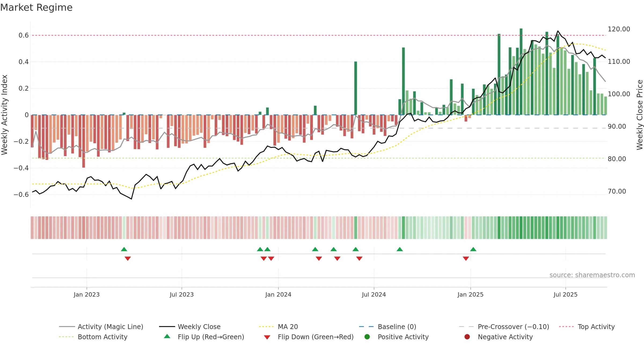
Task: Click the 0.6 activity tick label
Action: point(24,35)
